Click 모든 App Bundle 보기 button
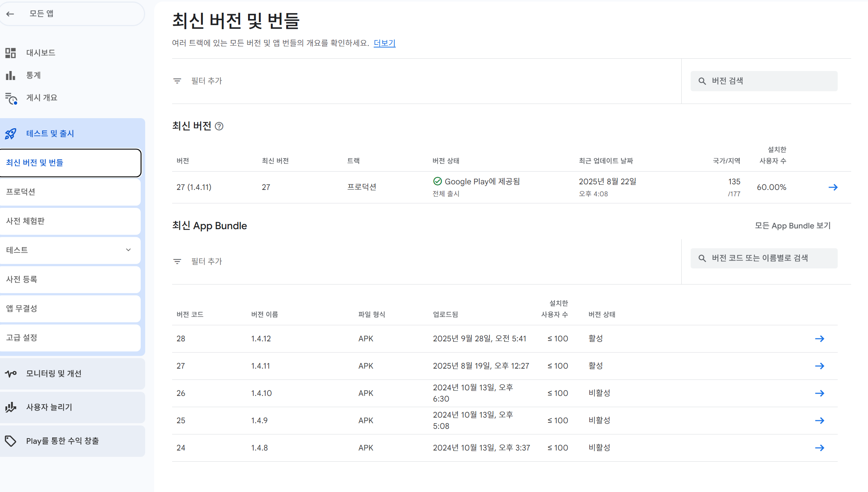The width and height of the screenshot is (868, 492). 792,226
